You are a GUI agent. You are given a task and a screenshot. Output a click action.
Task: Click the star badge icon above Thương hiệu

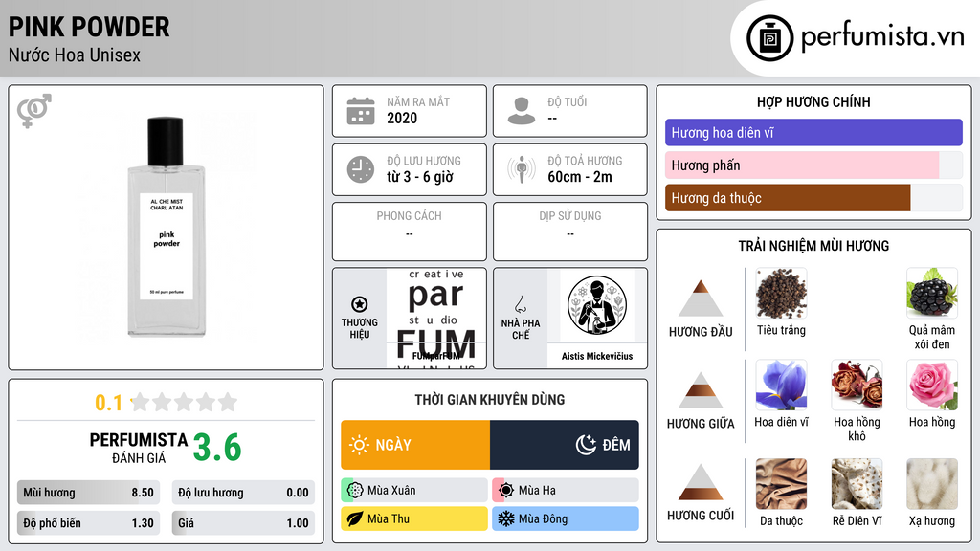pyautogui.click(x=360, y=304)
